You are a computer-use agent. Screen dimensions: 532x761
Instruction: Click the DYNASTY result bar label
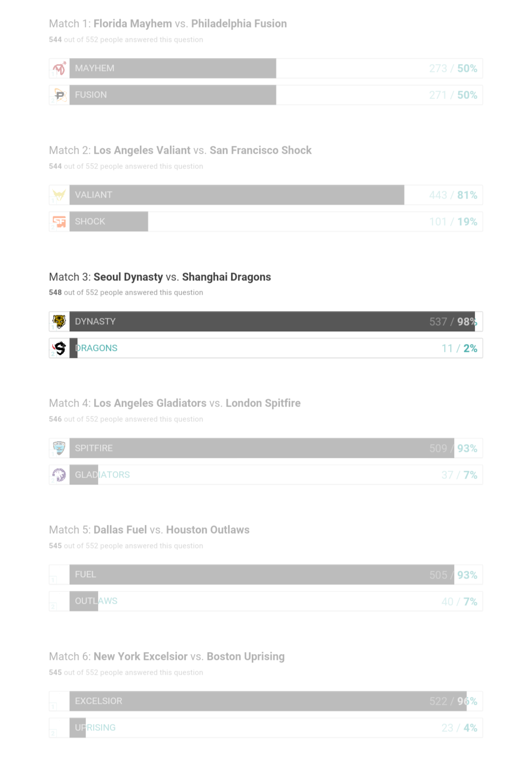point(95,321)
